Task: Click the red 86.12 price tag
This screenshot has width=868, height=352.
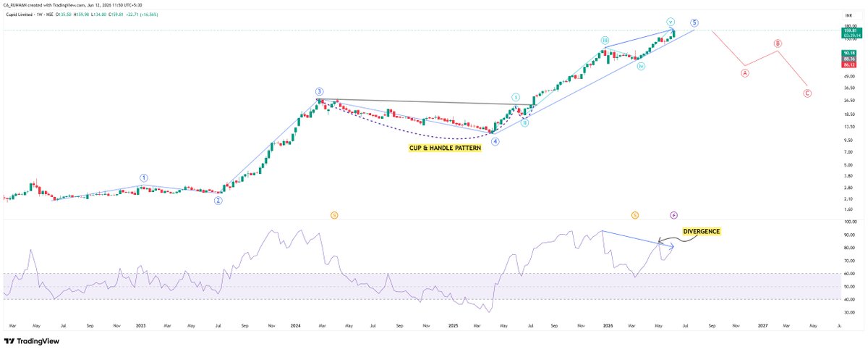Action: (x=848, y=65)
